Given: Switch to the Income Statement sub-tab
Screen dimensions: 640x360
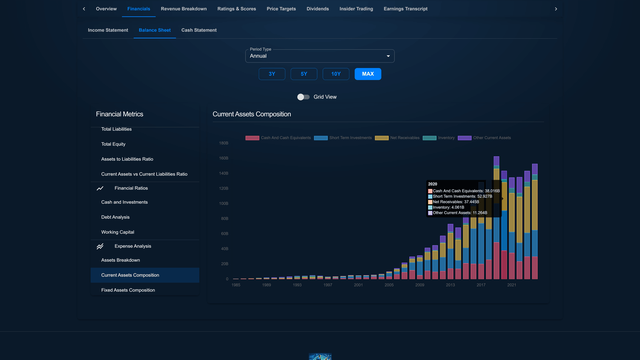Looking at the screenshot, I should (108, 30).
